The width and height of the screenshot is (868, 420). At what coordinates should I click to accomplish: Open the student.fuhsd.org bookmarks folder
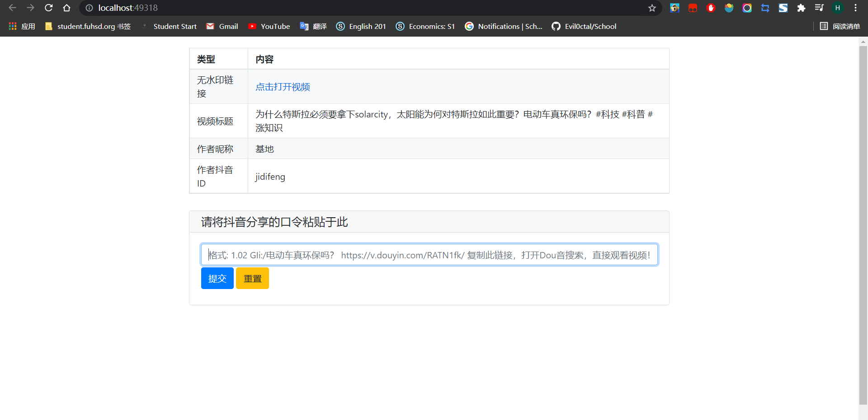tap(88, 26)
